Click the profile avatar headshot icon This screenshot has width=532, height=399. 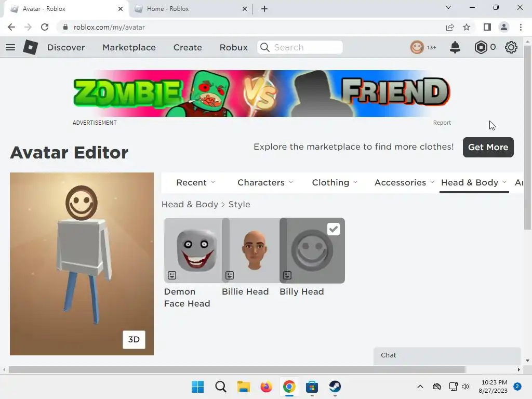coord(417,47)
